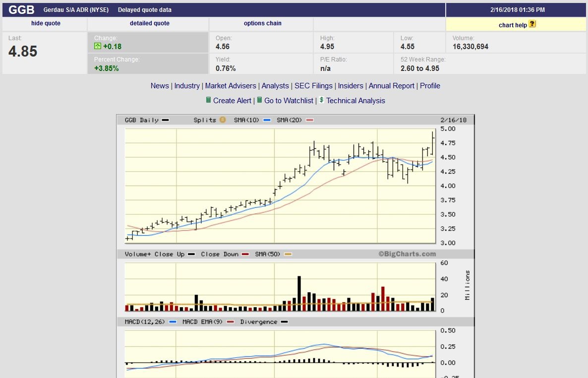Open the detailed quote tab
The image size is (588, 378).
coord(149,23)
